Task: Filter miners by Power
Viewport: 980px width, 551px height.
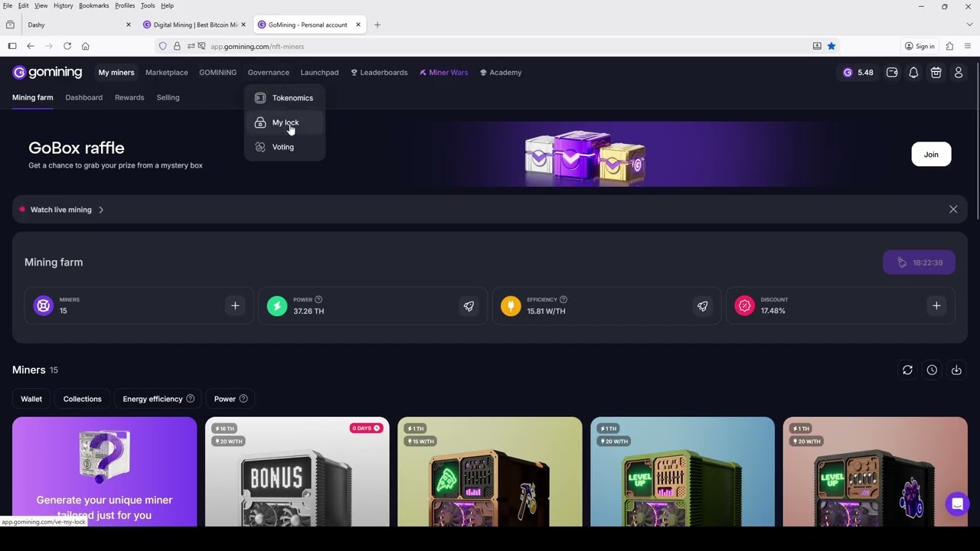Action: [x=230, y=399]
